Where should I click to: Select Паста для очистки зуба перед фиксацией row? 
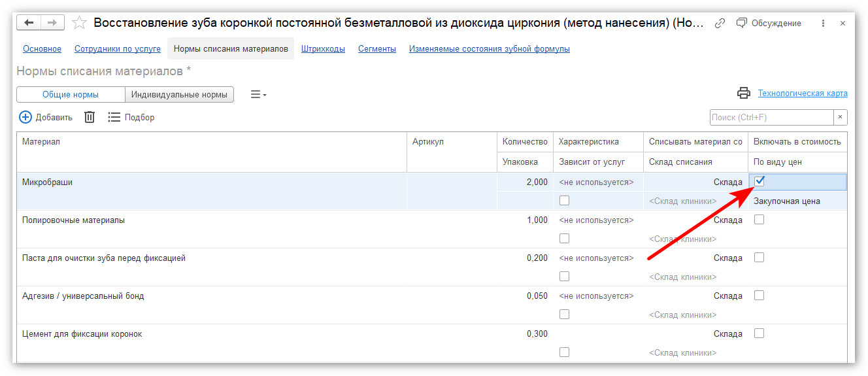point(432,267)
